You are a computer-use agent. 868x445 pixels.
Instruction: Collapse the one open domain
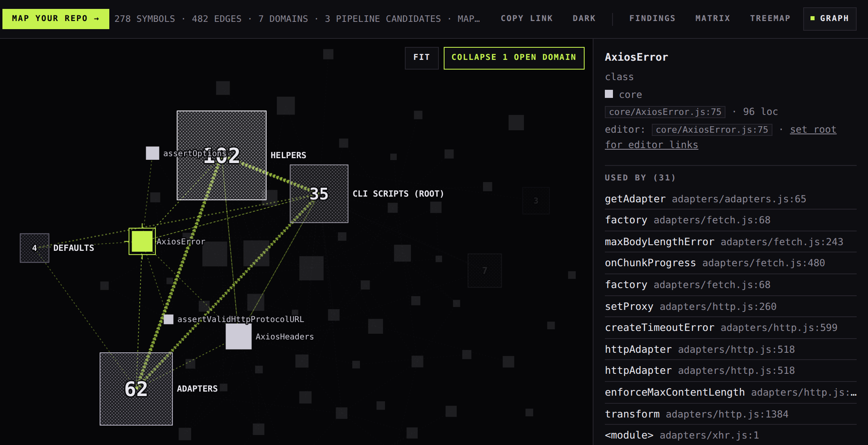pyautogui.click(x=514, y=58)
